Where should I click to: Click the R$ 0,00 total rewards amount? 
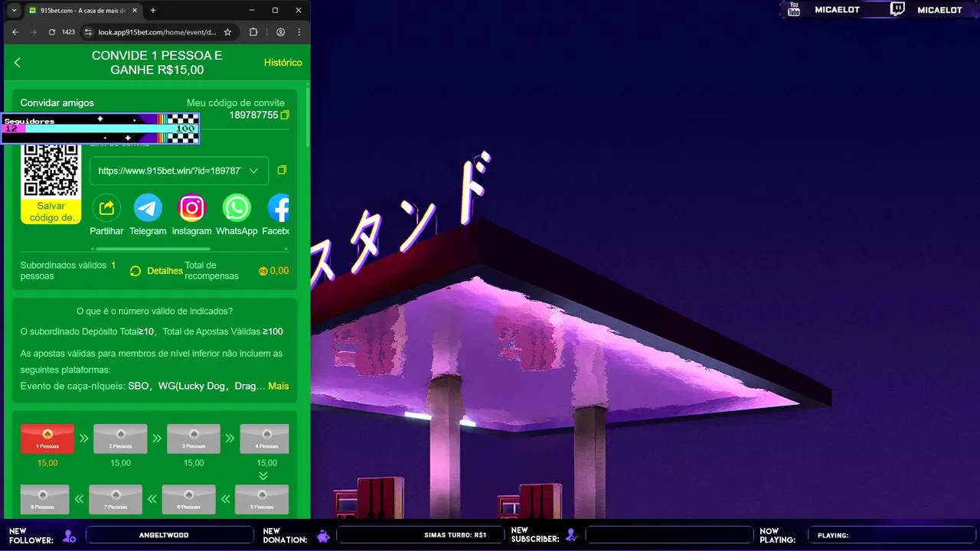274,271
